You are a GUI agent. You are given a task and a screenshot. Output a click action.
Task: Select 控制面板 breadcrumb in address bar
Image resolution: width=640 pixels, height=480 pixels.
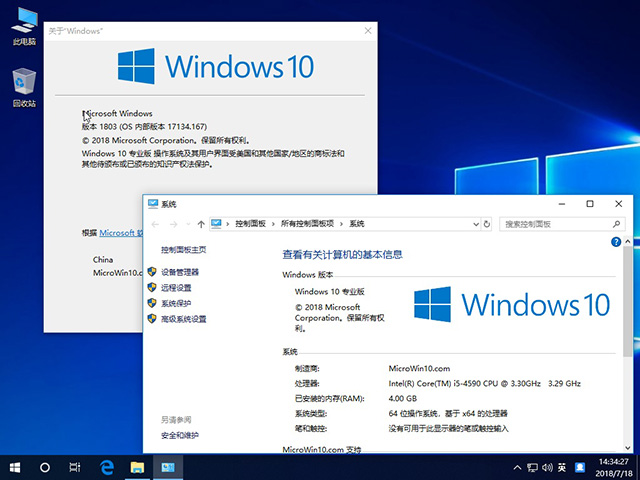[251, 224]
